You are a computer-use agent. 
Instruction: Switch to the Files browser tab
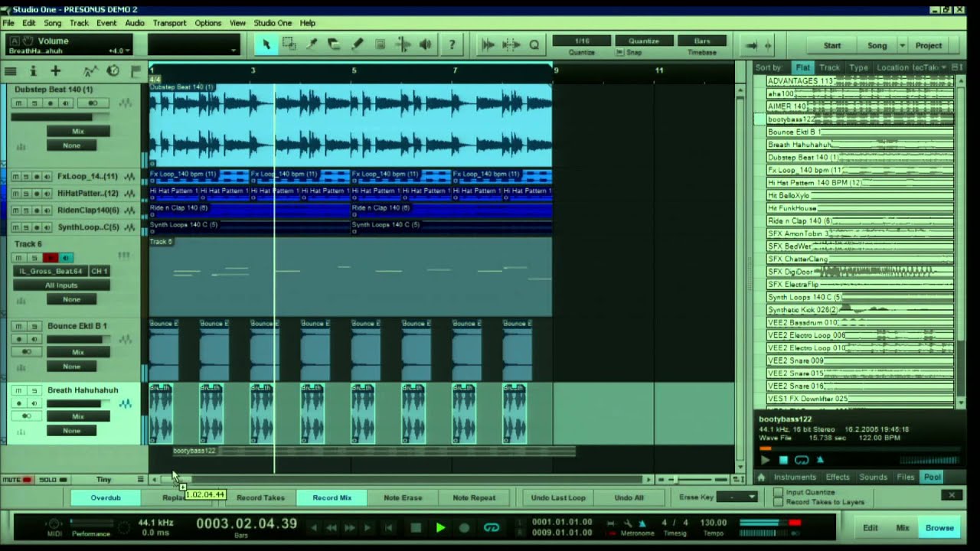(906, 477)
